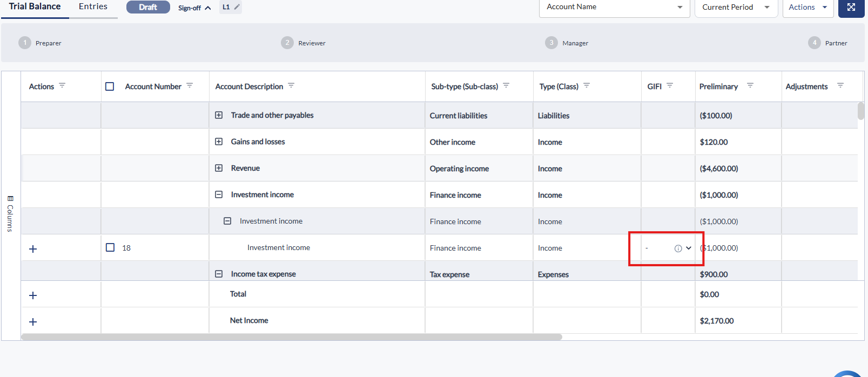This screenshot has width=868, height=377.
Task: Click the fullscreen expand icon button
Action: tap(851, 8)
